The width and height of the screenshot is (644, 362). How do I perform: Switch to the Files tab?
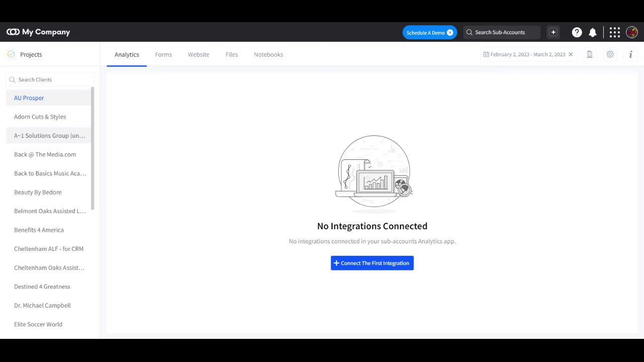(x=231, y=54)
